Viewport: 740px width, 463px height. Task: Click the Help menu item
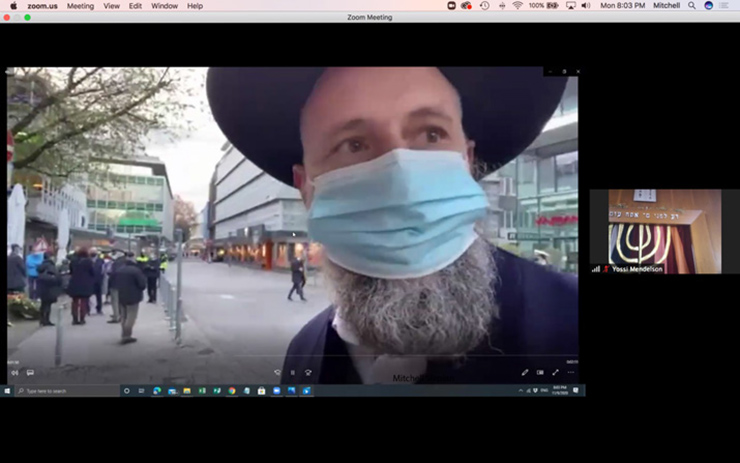click(194, 6)
